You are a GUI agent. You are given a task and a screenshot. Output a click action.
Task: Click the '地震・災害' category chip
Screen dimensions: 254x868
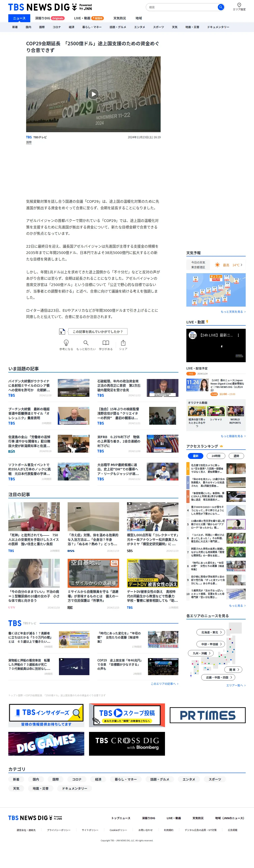click(x=40, y=788)
